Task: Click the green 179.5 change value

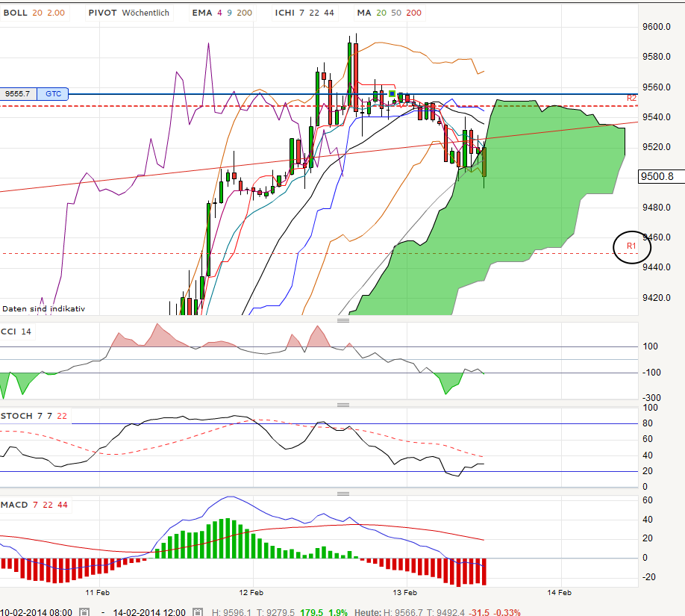Action: coord(311,612)
